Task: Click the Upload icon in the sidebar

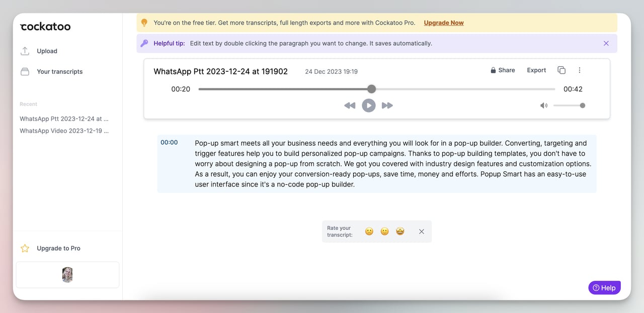Action: click(25, 50)
